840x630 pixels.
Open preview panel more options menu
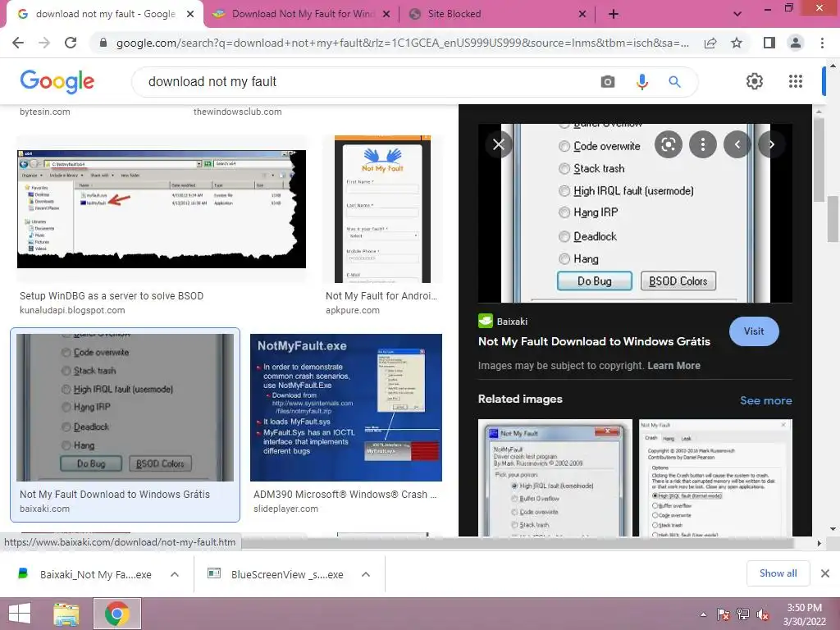(702, 144)
